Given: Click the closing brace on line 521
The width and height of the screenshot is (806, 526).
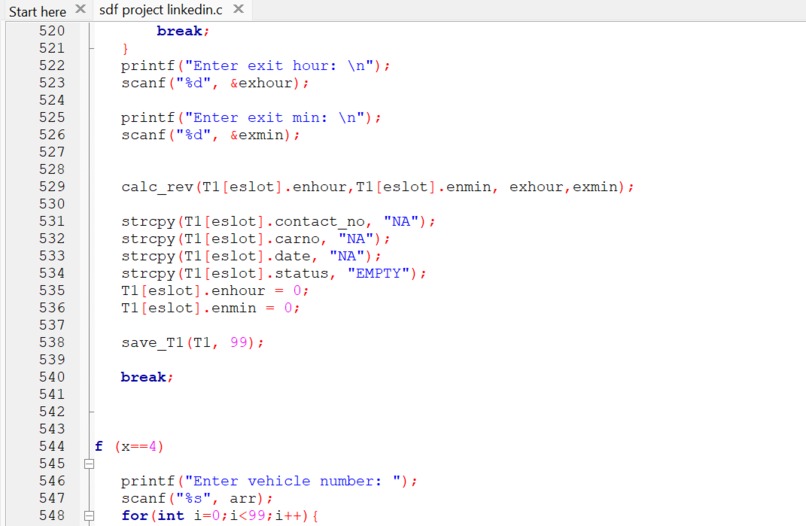Looking at the screenshot, I should click(125, 49).
